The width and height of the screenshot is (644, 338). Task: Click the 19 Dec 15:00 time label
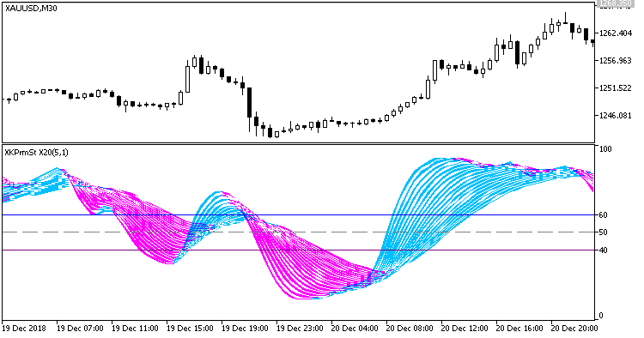click(x=190, y=329)
